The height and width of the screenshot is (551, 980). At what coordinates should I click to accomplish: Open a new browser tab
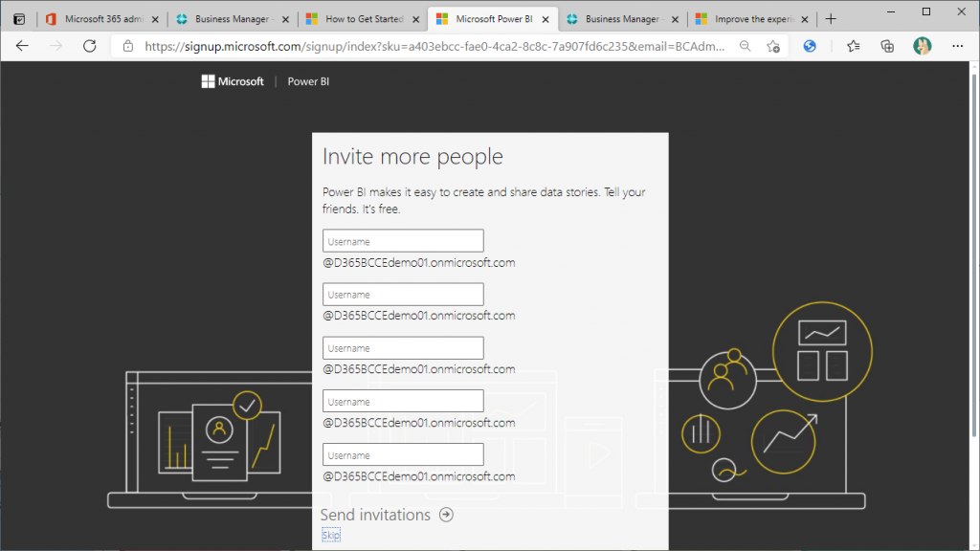click(831, 19)
